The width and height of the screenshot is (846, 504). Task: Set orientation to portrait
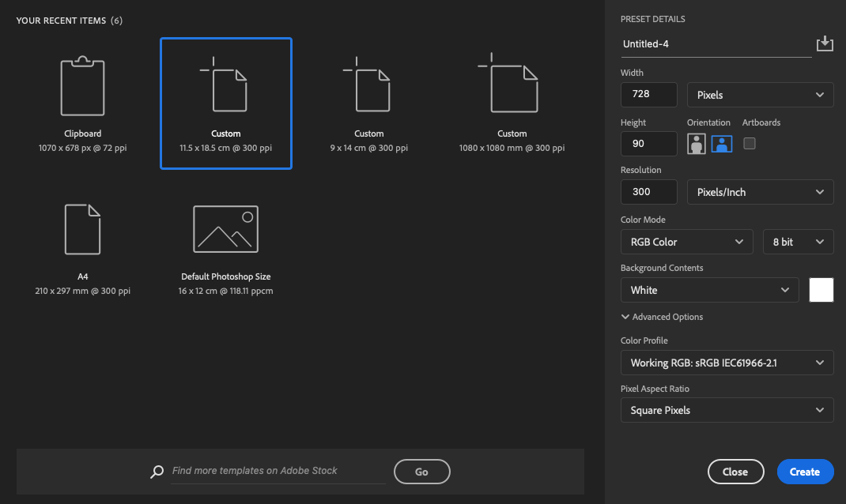(x=697, y=144)
